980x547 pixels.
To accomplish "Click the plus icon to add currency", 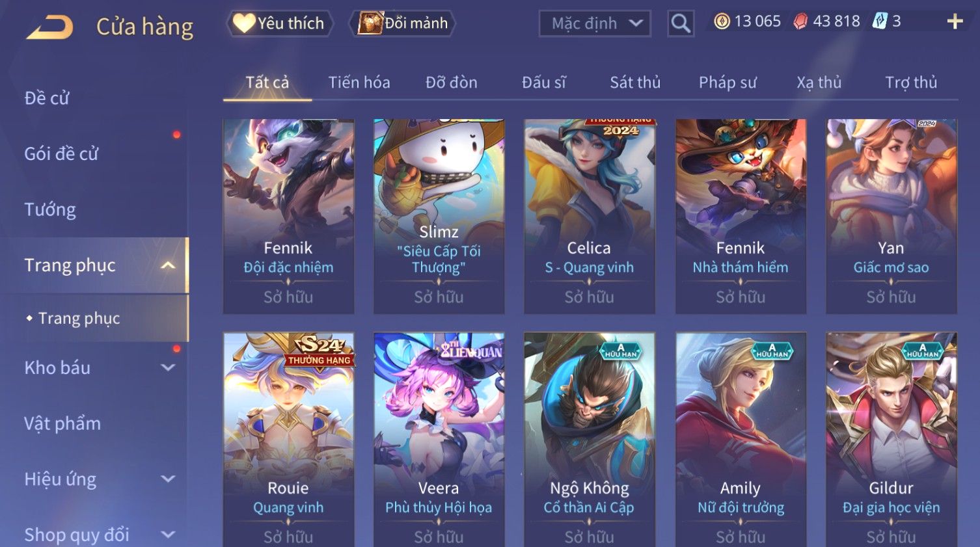I will click(x=955, y=22).
